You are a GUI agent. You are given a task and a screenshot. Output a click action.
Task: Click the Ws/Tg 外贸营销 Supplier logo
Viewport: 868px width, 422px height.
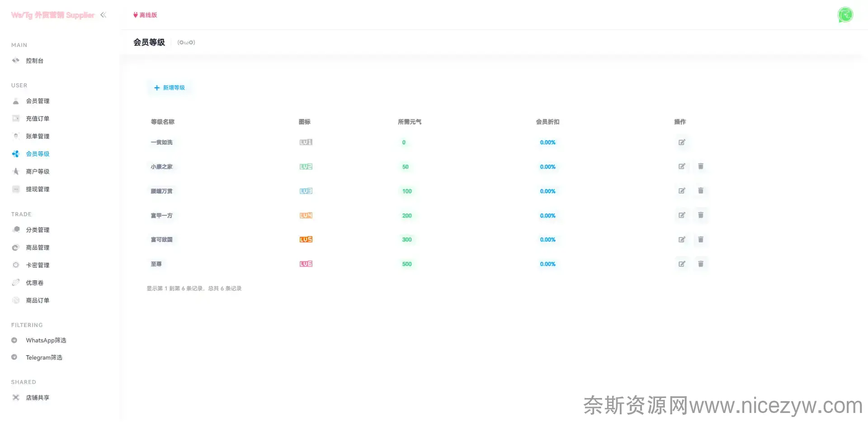click(x=53, y=15)
